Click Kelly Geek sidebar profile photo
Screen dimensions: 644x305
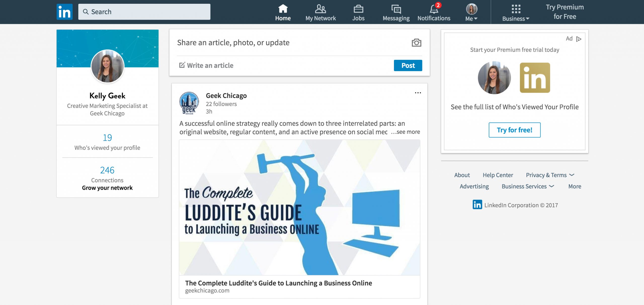[x=107, y=66]
